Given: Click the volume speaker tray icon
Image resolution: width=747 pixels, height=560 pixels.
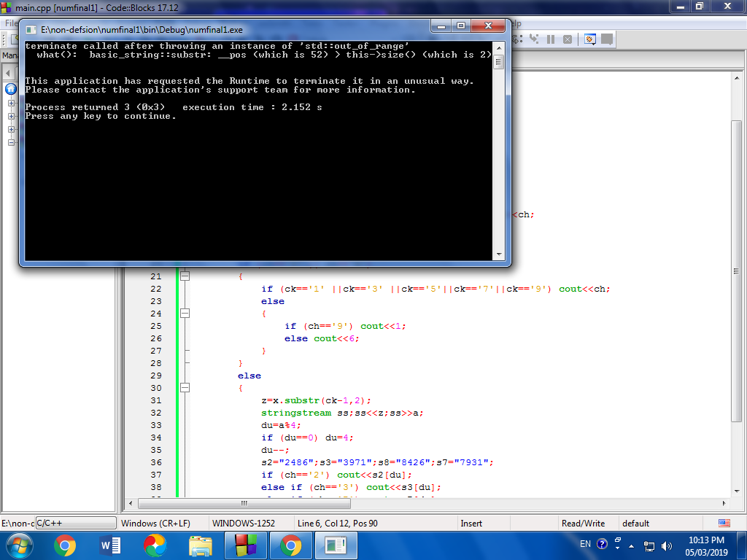Looking at the screenshot, I should [x=666, y=545].
